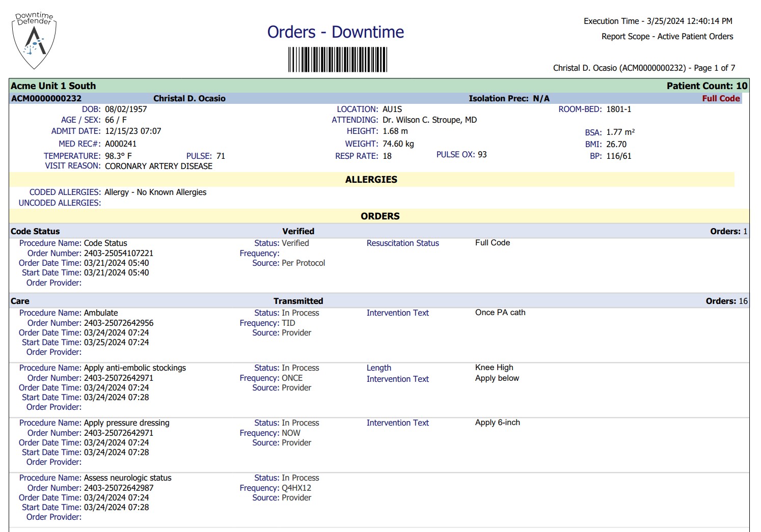Collapse the Code Status order group

tap(35, 232)
